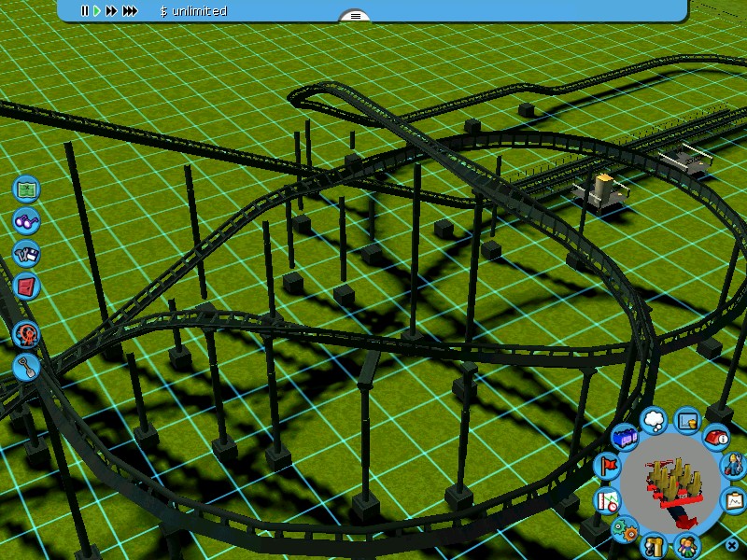Open the train vehicles blue coaster car icon
The width and height of the screenshot is (747, 560).
coord(625,437)
